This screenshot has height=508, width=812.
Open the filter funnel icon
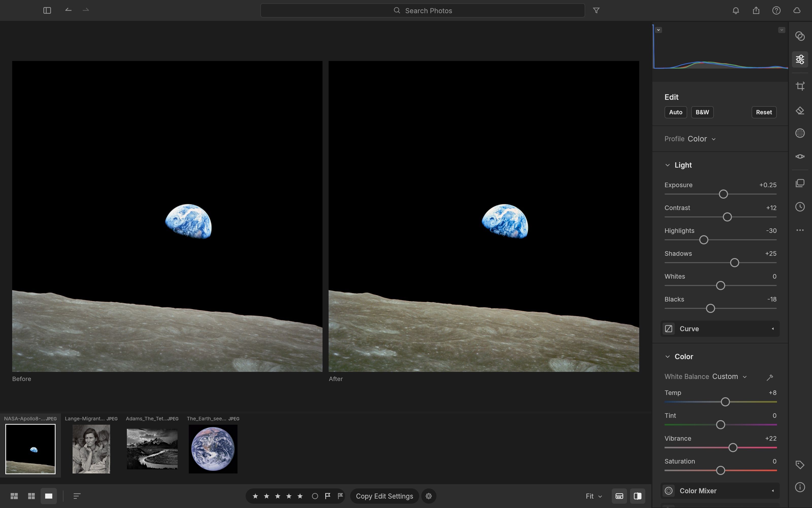click(596, 10)
